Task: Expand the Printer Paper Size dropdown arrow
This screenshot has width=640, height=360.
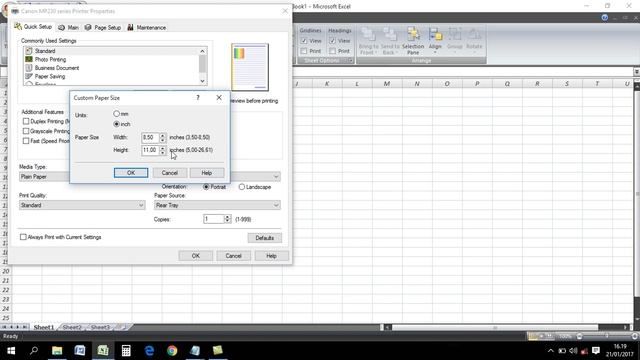Action: [x=276, y=177]
